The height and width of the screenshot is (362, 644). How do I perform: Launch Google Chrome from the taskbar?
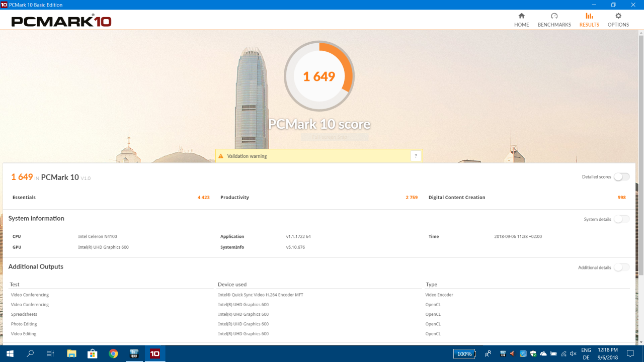coord(113,353)
